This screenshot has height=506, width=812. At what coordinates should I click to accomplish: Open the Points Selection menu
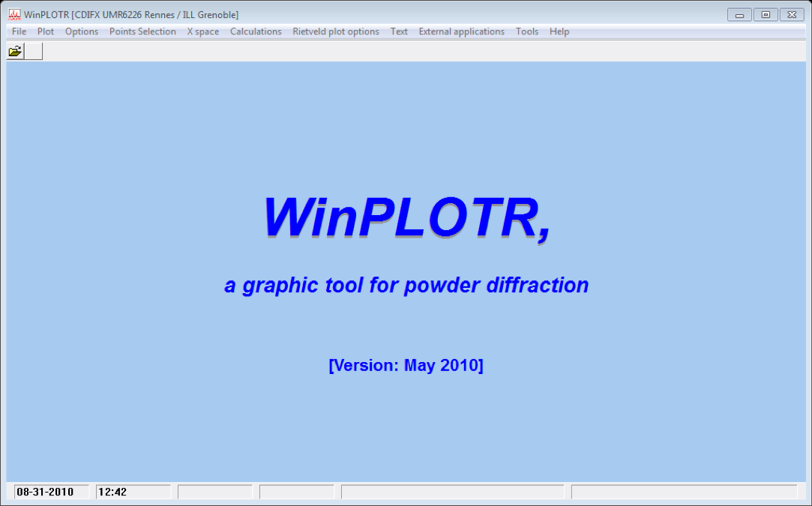click(142, 31)
